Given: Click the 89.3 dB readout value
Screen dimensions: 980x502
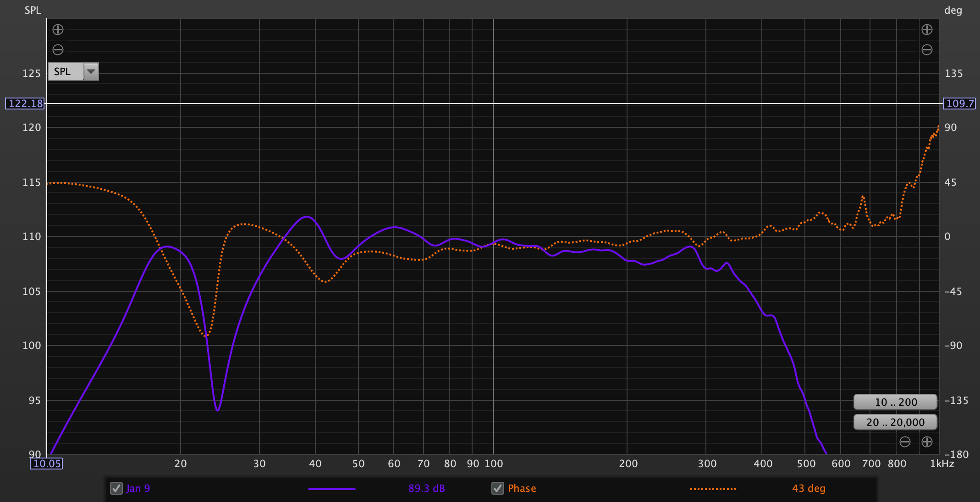Looking at the screenshot, I should (426, 488).
